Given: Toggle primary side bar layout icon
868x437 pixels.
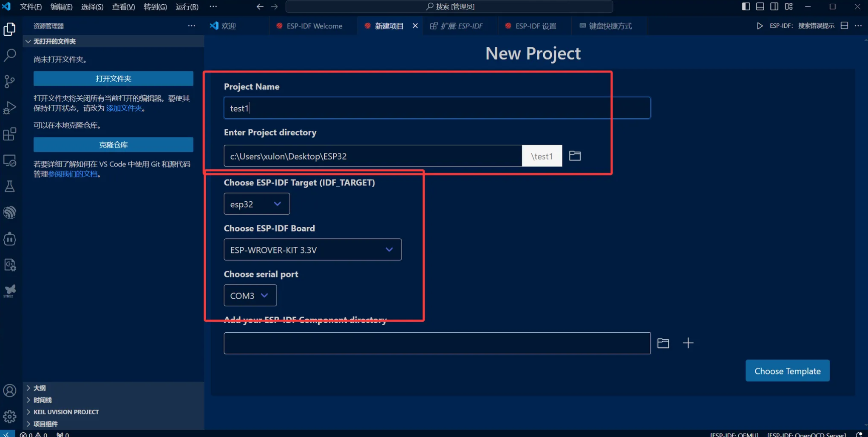Looking at the screenshot, I should tap(746, 6).
